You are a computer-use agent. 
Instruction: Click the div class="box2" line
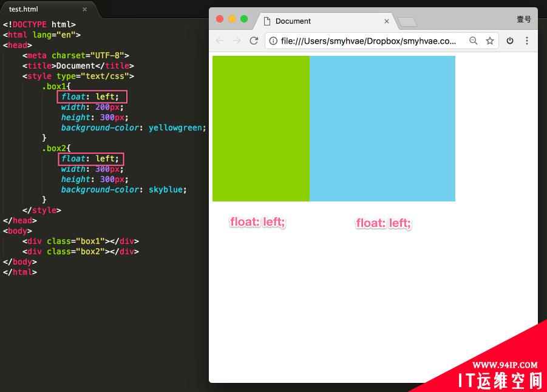(81, 251)
